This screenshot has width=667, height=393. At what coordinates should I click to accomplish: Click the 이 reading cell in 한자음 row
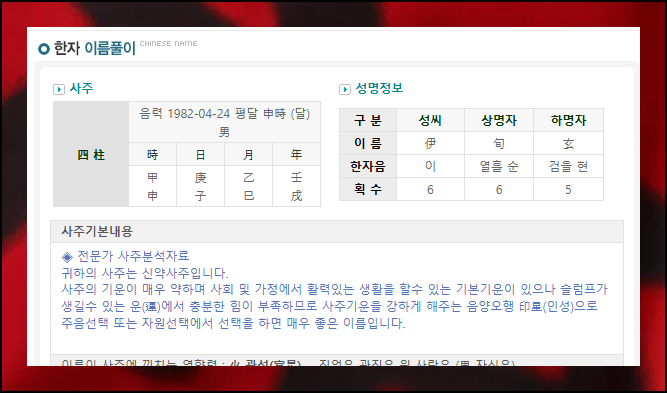point(430,166)
